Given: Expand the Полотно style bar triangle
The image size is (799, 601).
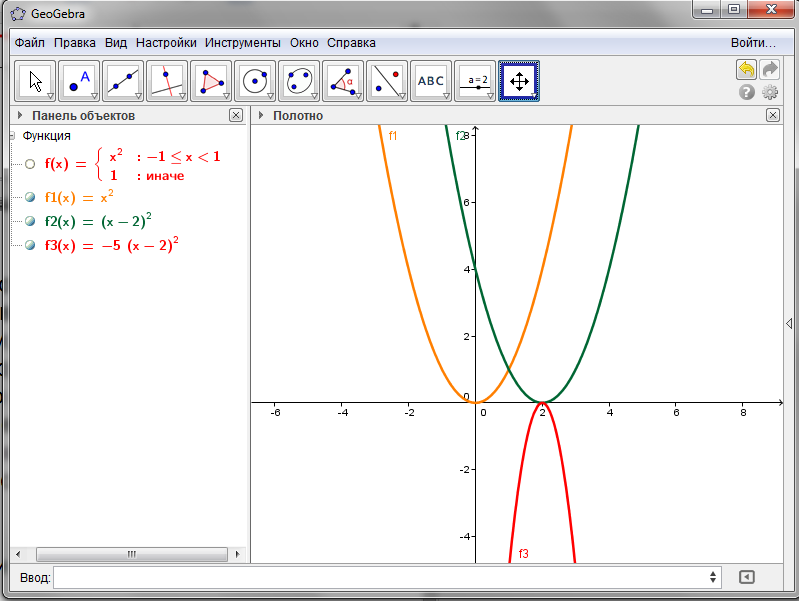Looking at the screenshot, I should [261, 115].
